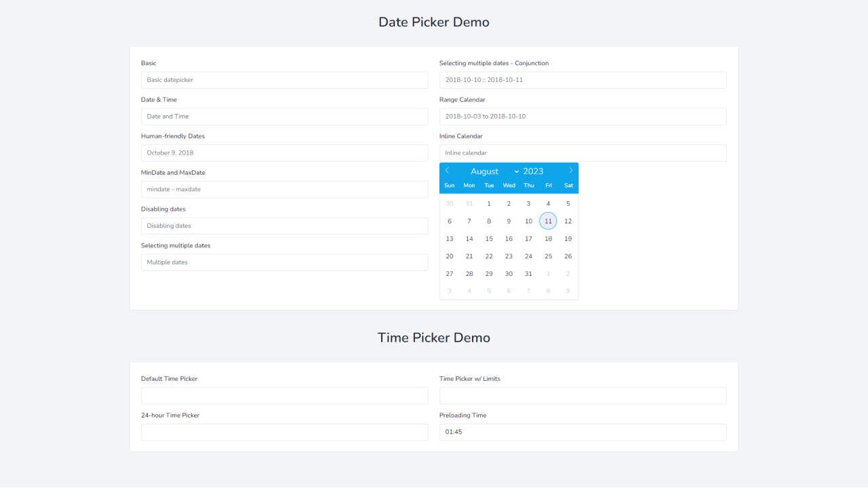Viewport: 868px width, 488px height.
Task: Select the year 2023 in the calendar header
Action: [x=533, y=171]
